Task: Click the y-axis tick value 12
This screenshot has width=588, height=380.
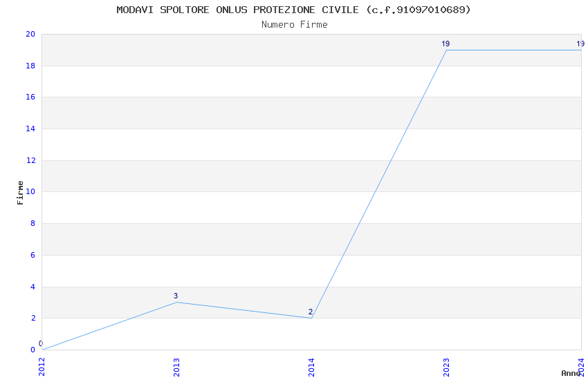Action: (30, 160)
